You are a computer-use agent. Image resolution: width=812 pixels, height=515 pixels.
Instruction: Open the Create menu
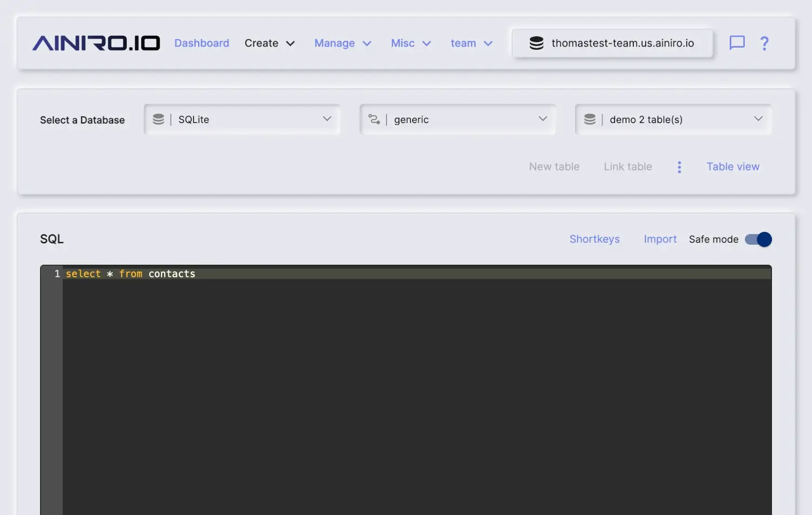click(270, 43)
